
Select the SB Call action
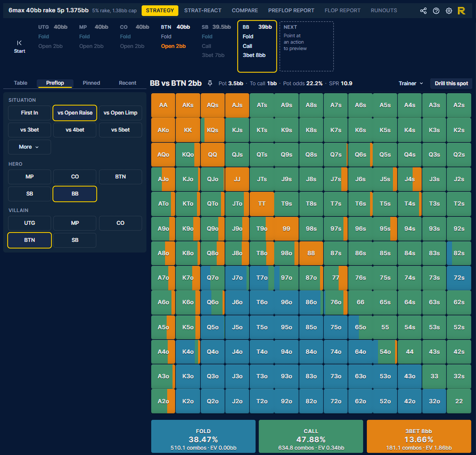tap(206, 46)
